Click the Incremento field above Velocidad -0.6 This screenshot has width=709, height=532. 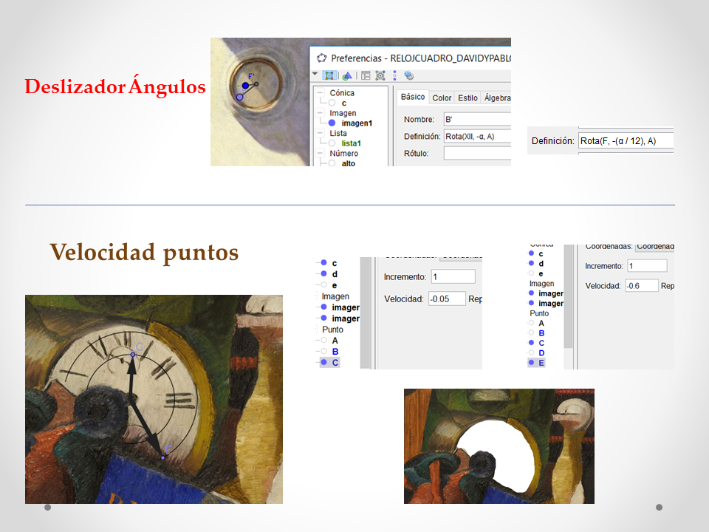pyautogui.click(x=647, y=266)
